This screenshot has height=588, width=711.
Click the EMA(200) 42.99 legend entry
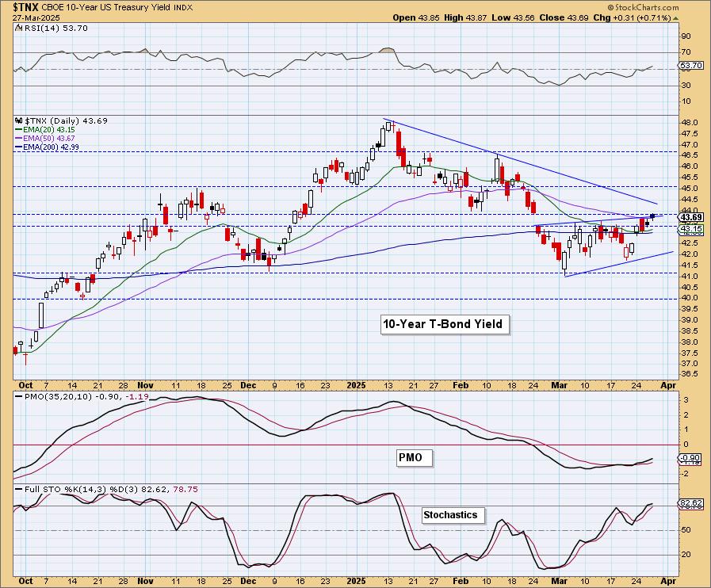[51, 147]
